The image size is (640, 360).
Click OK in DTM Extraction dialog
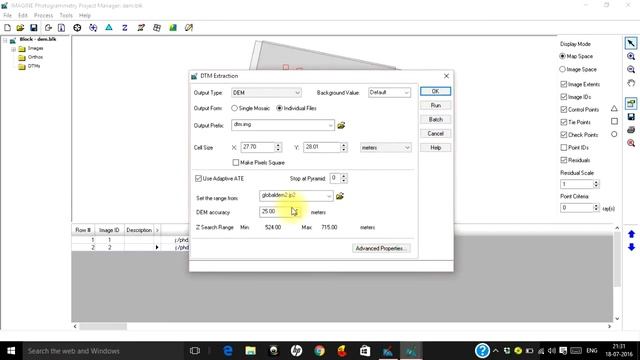tap(436, 91)
